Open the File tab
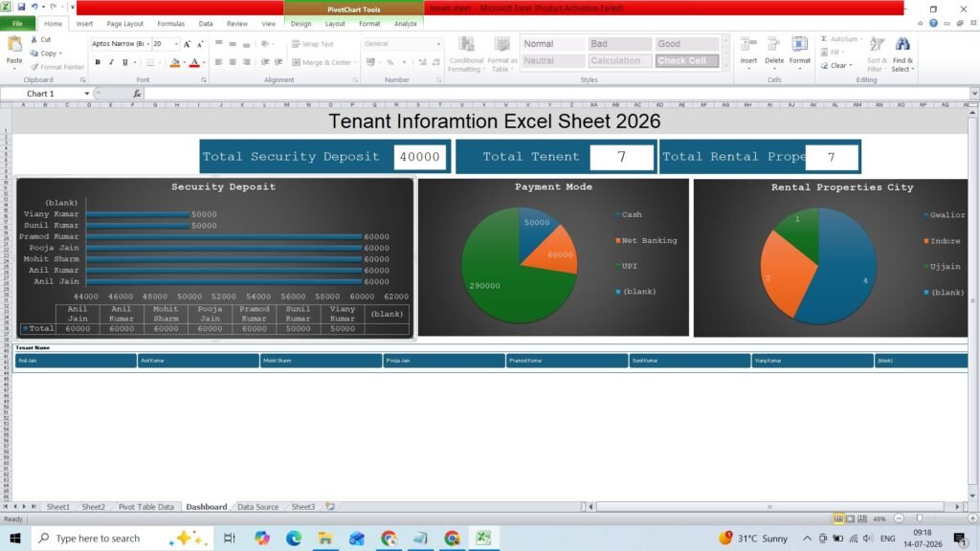This screenshot has width=980, height=551. coord(17,24)
